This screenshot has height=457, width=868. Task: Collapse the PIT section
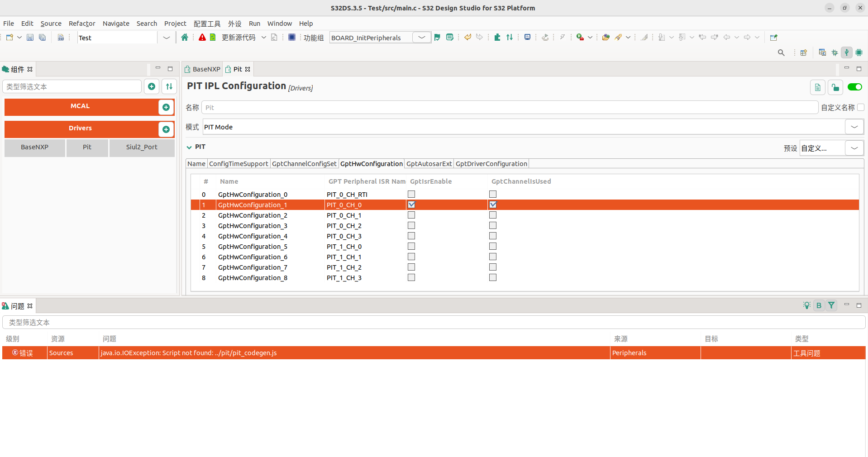188,147
